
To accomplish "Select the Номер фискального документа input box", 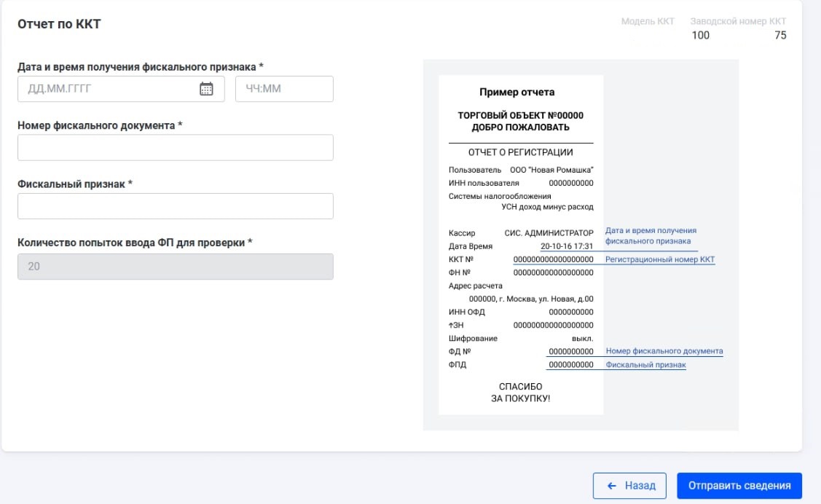I will 175,147.
